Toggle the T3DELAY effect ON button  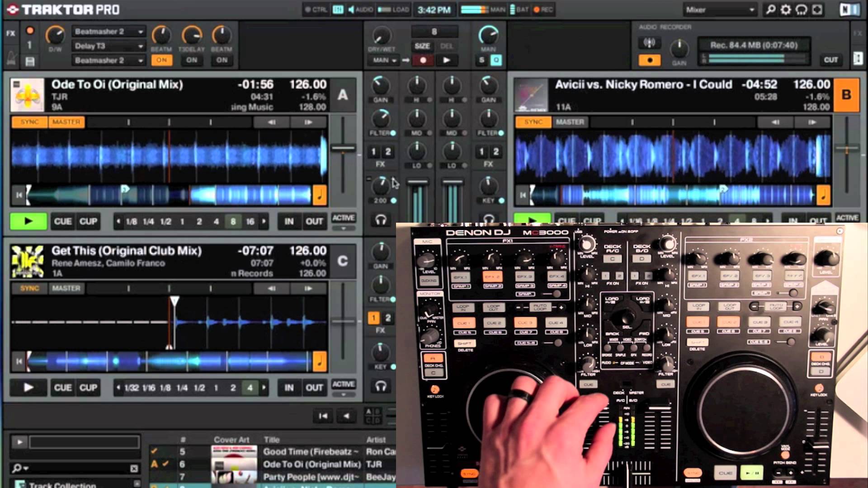point(192,60)
